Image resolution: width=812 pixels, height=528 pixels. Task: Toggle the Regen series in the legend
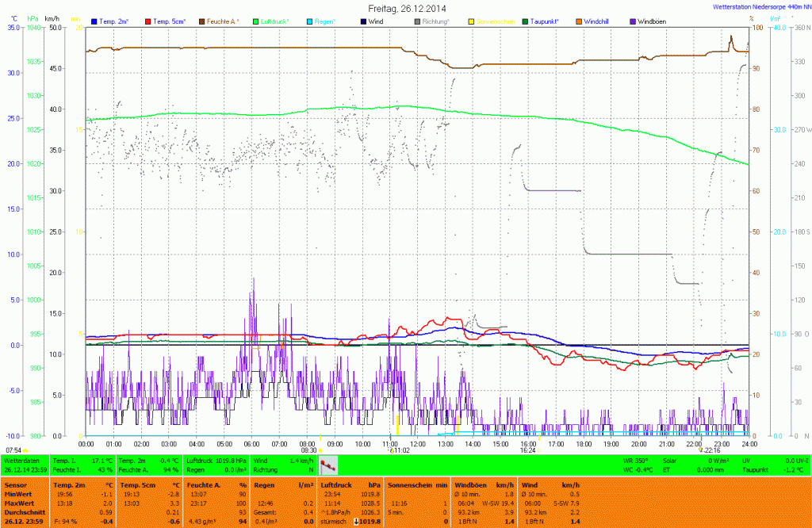(325, 21)
